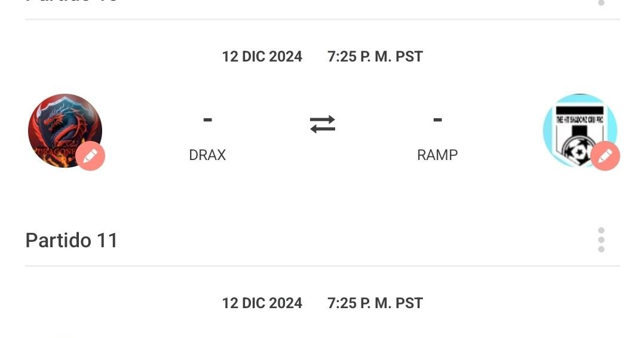Viewport: 644px width, 338px height.
Task: Tap the Partido 11 date 12 DIC 2024
Action: point(262,303)
